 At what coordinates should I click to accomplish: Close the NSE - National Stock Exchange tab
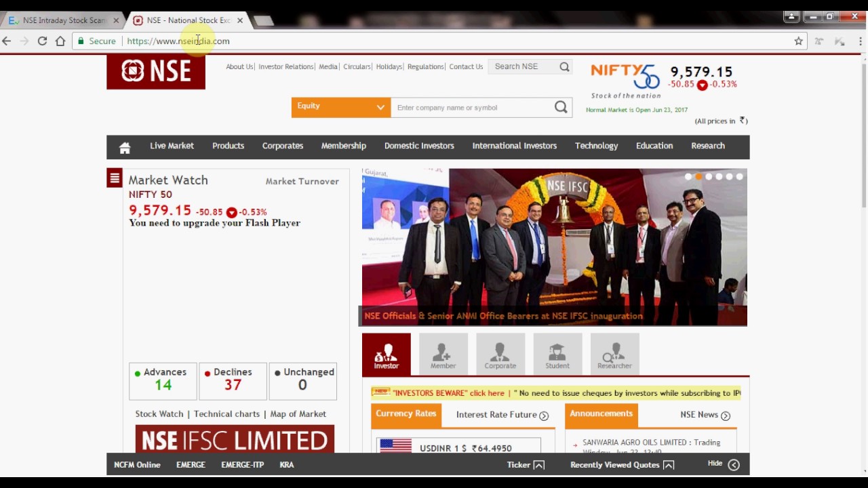coord(239,20)
